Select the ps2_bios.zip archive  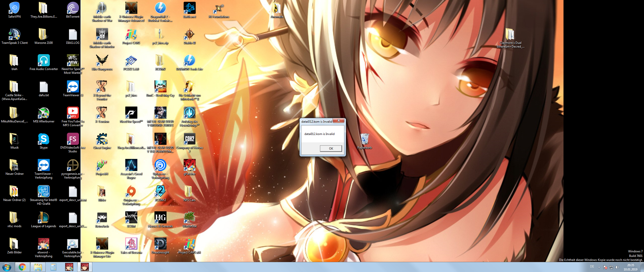point(160,36)
